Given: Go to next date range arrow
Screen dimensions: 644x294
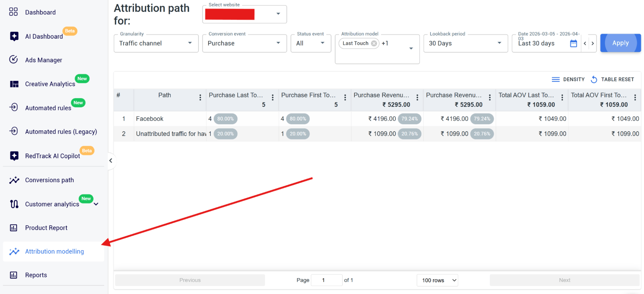Looking at the screenshot, I should click(x=593, y=44).
